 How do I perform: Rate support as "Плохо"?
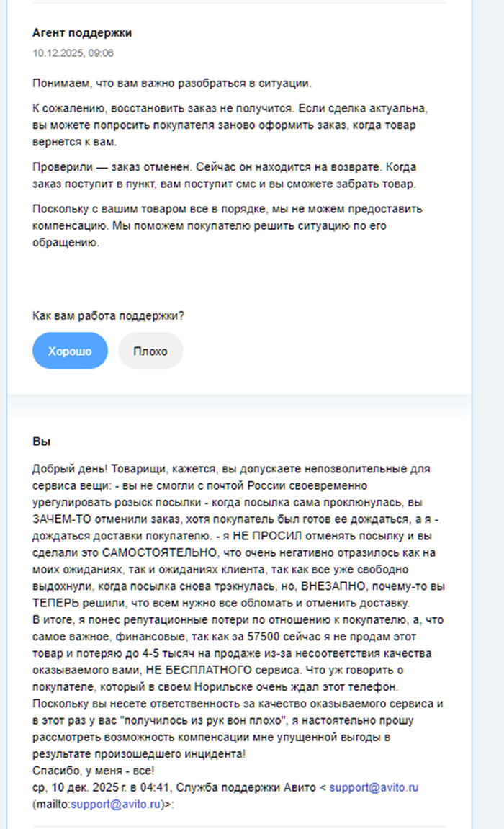click(x=150, y=351)
